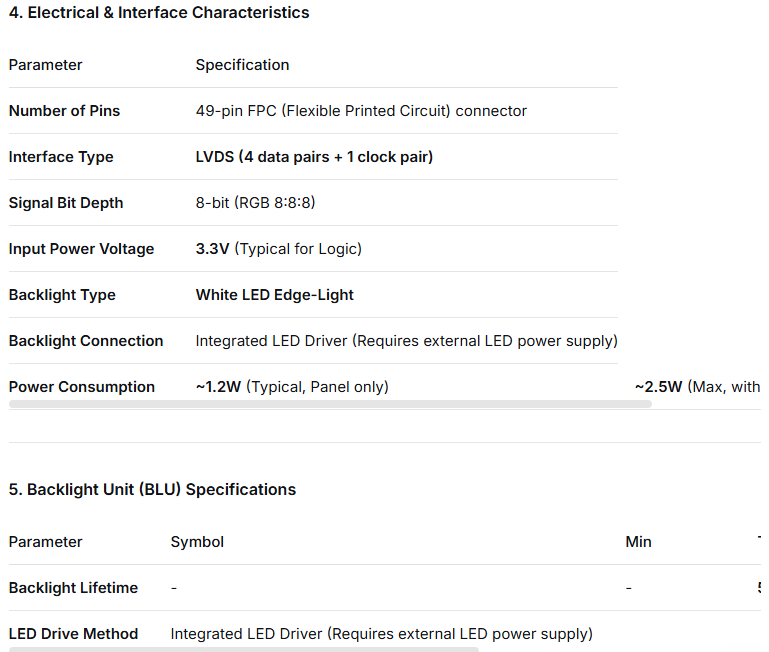The height and width of the screenshot is (652, 769).
Task: Click the Backlight Unit table's bottom scrollbar
Action: (243, 649)
